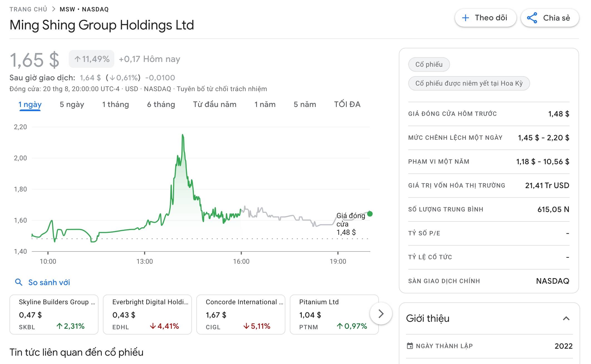Viewport: 591px width, 364px height.
Task: Collapse the Giới thiệu section
Action: click(566, 318)
